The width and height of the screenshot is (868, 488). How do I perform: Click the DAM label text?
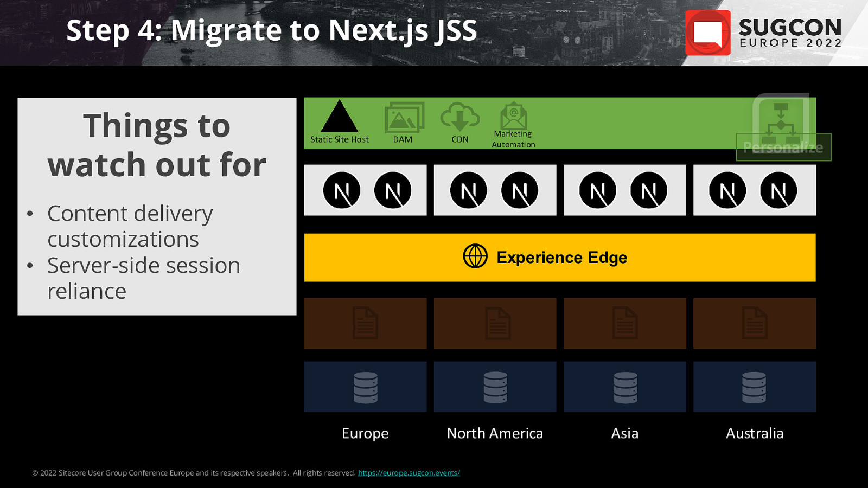click(x=403, y=139)
